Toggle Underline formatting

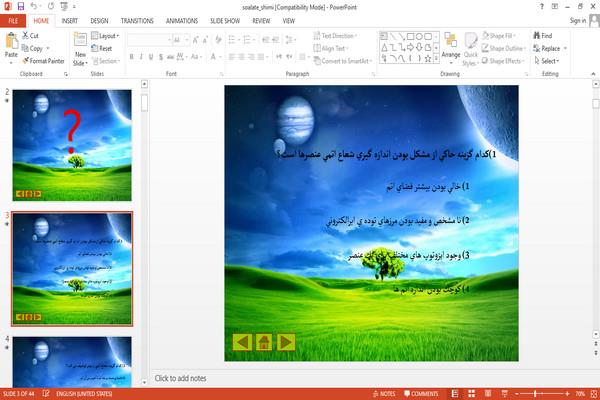(151, 57)
